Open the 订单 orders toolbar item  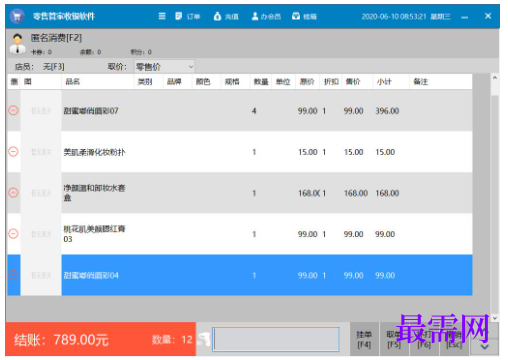(x=188, y=16)
